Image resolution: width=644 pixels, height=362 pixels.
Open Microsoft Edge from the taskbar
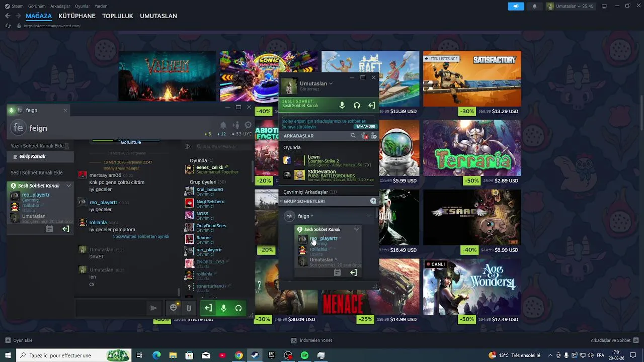coord(156,355)
